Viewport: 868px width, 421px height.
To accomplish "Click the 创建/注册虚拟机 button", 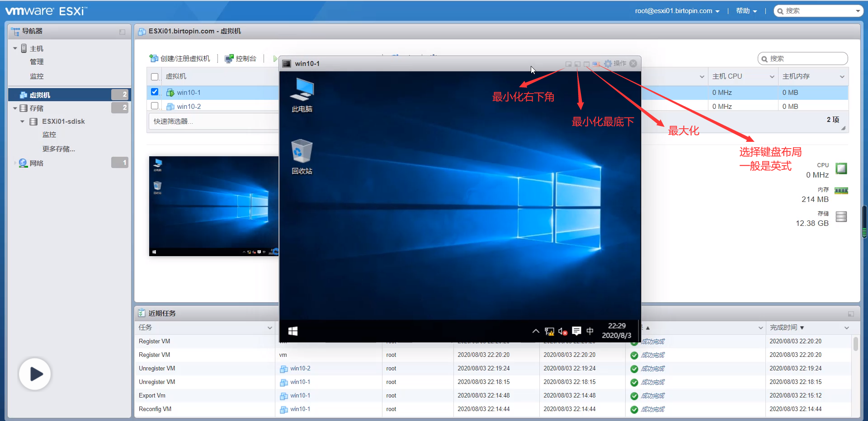I will point(180,59).
